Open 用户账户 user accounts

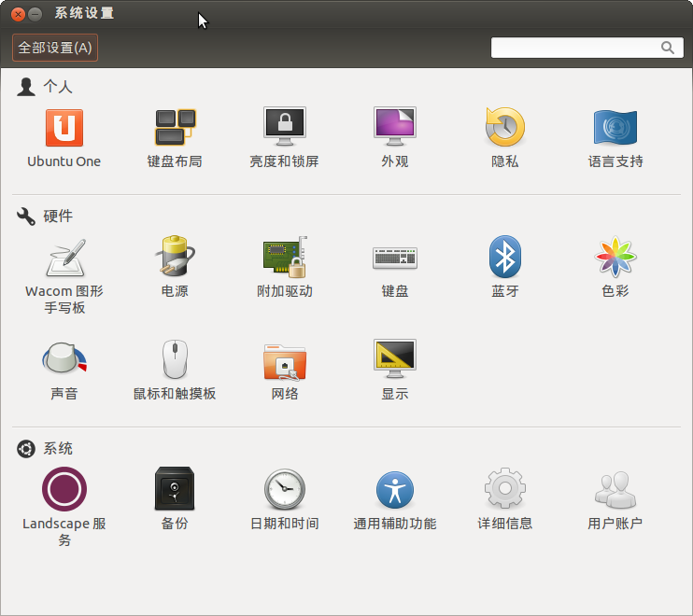coord(615,499)
